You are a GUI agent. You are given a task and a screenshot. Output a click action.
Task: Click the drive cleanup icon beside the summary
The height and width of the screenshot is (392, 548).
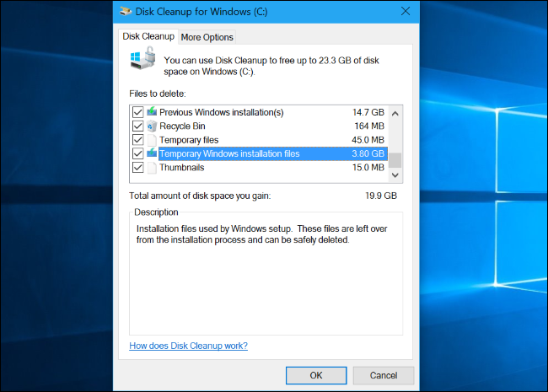coord(142,58)
